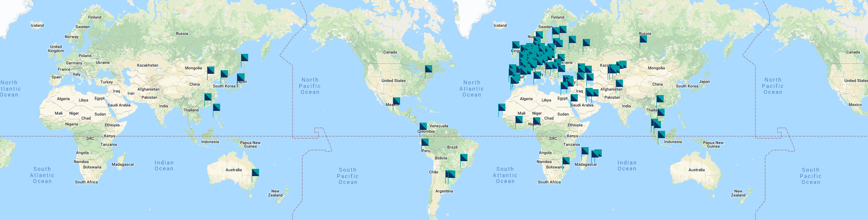This screenshot has width=868, height=220.
Task: Click the Germany country label
Action: (x=74, y=63)
